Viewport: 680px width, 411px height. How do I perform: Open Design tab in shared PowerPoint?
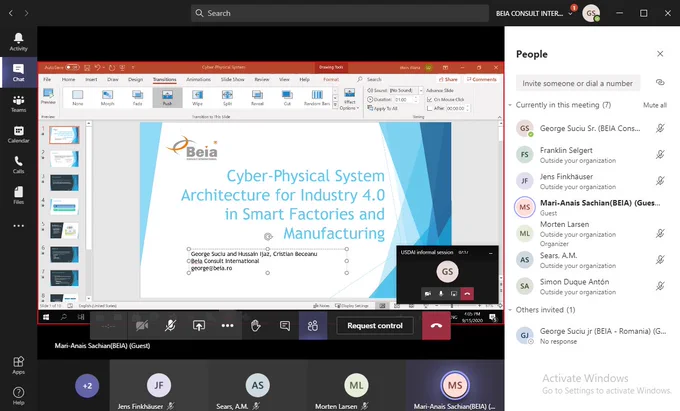pyautogui.click(x=135, y=79)
